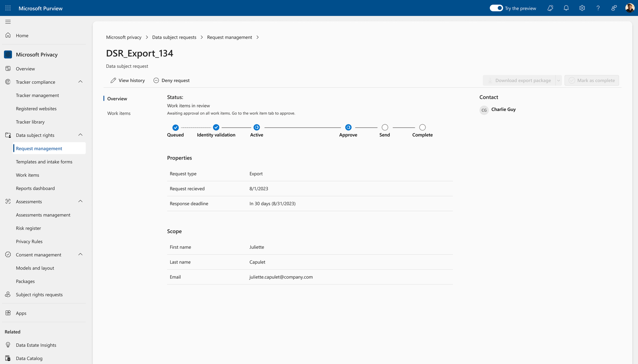Click the Microsoft Purview header title
Viewport: 638px width, 364px height.
point(41,8)
